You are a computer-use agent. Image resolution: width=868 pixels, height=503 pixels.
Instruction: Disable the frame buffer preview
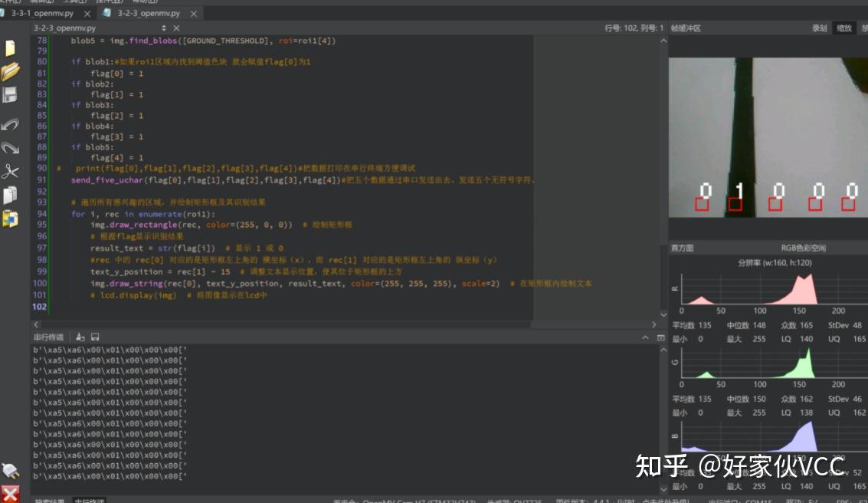click(x=864, y=28)
